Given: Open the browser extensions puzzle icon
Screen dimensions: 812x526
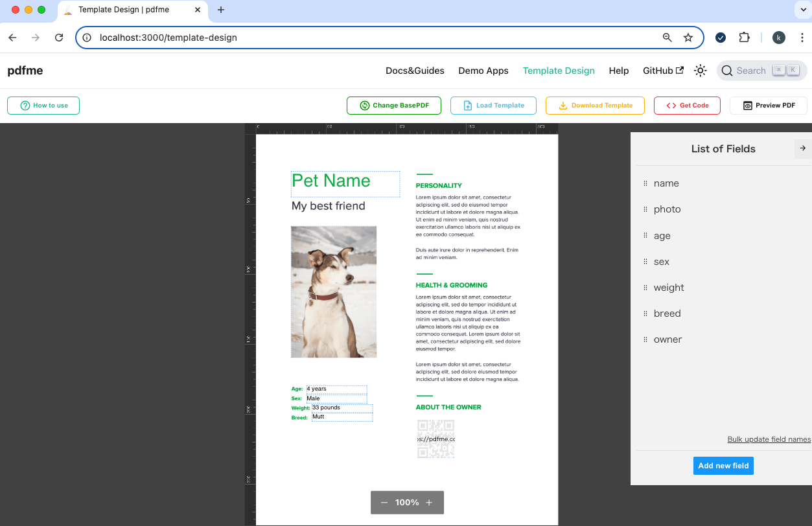Looking at the screenshot, I should click(744, 38).
